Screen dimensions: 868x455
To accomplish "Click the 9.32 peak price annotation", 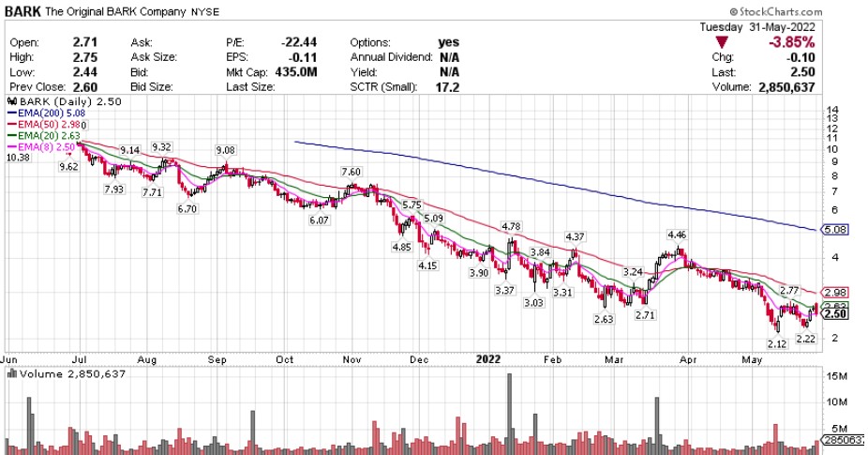I will click(161, 147).
